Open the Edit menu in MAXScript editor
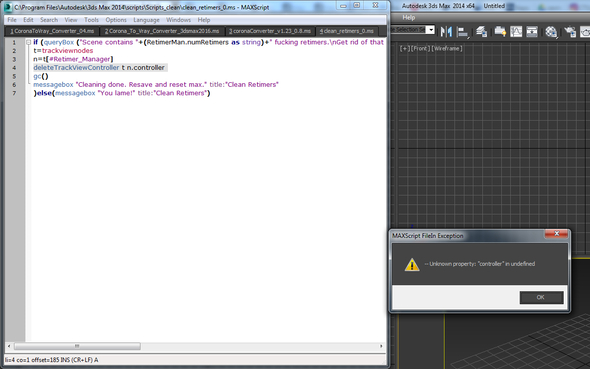 tap(28, 20)
